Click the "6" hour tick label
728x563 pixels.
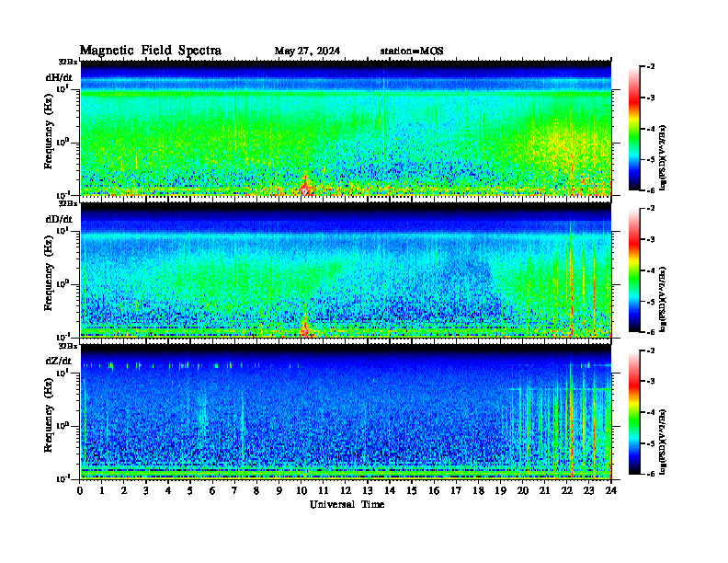click(x=212, y=491)
